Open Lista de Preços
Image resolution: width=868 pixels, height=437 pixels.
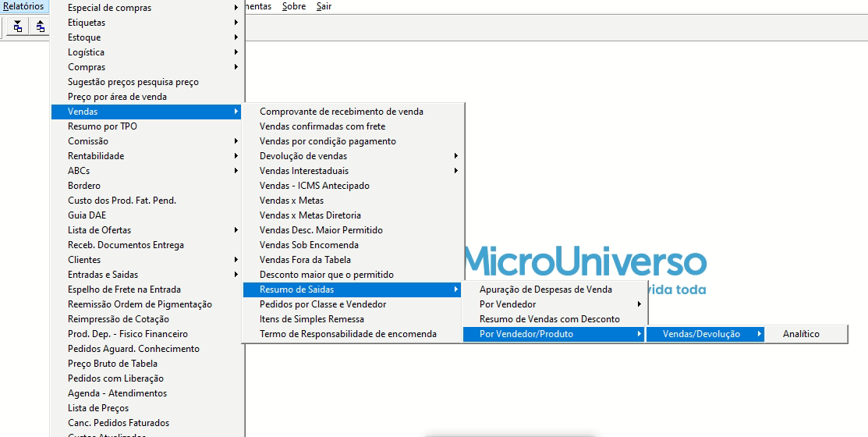(x=147, y=408)
